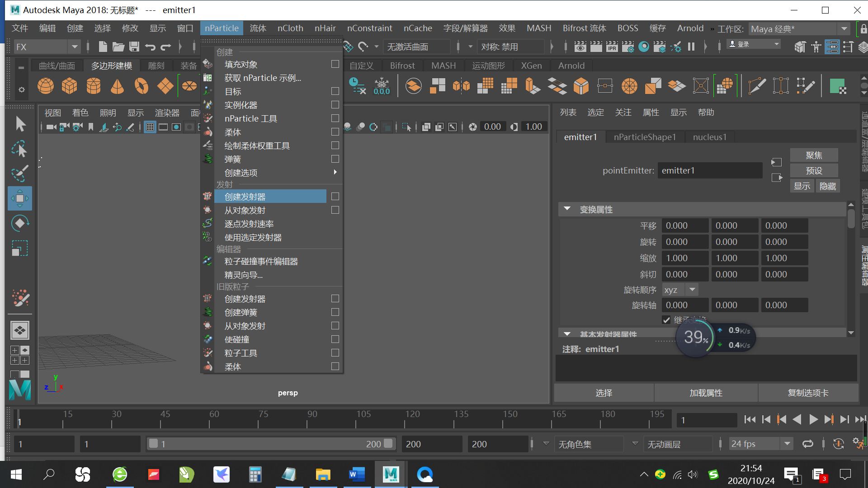Viewport: 868px width, 488px height.
Task: Open option box for 填充对象
Action: tap(335, 64)
